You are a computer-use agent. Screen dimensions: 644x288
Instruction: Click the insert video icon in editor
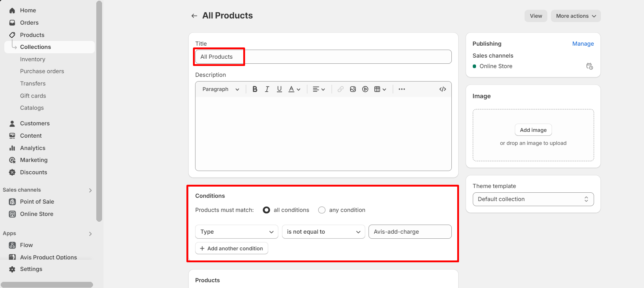point(365,89)
